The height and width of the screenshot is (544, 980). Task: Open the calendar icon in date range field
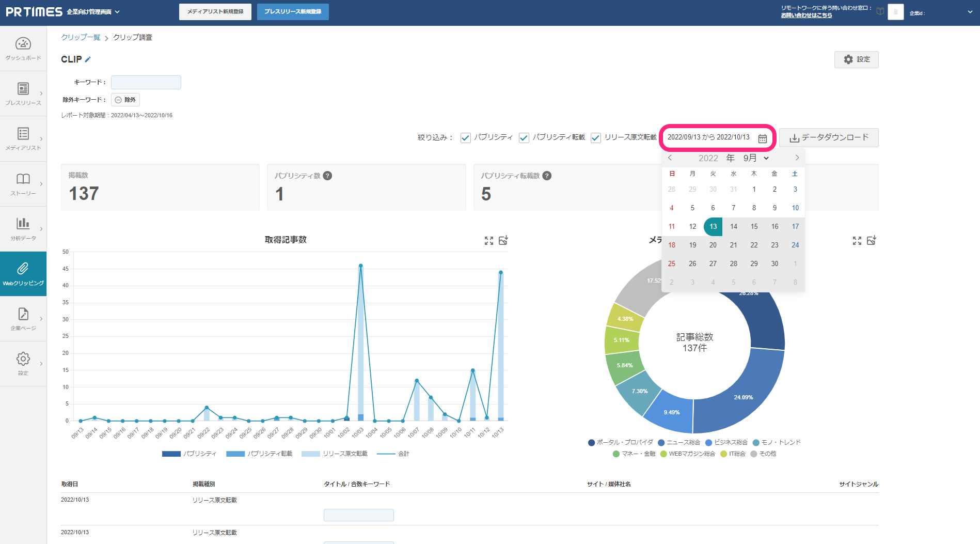tap(762, 138)
